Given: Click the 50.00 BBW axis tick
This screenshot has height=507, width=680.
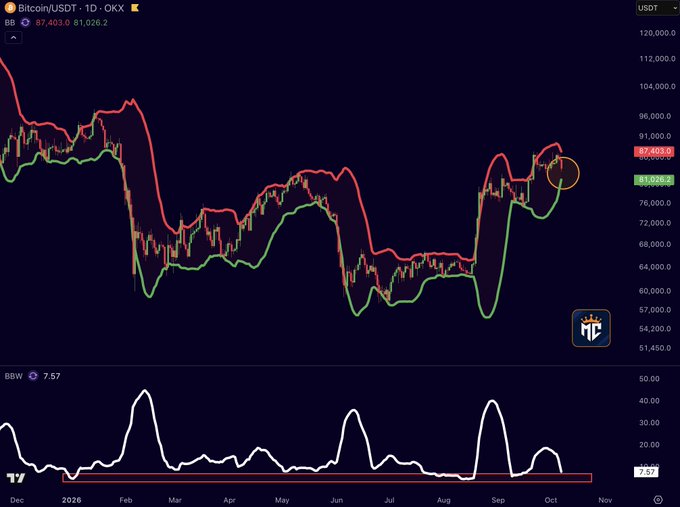Looking at the screenshot, I should click(x=649, y=379).
